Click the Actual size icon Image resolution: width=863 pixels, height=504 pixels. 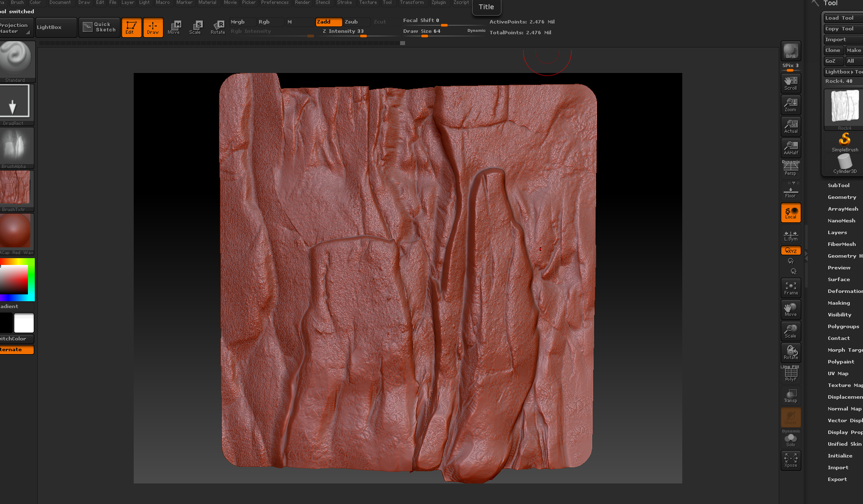click(x=791, y=126)
